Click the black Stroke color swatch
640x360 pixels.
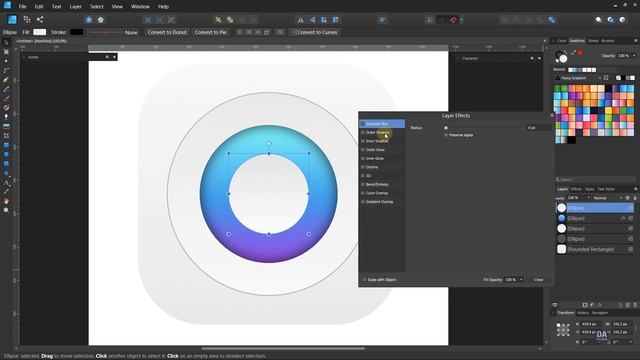pyautogui.click(x=77, y=32)
